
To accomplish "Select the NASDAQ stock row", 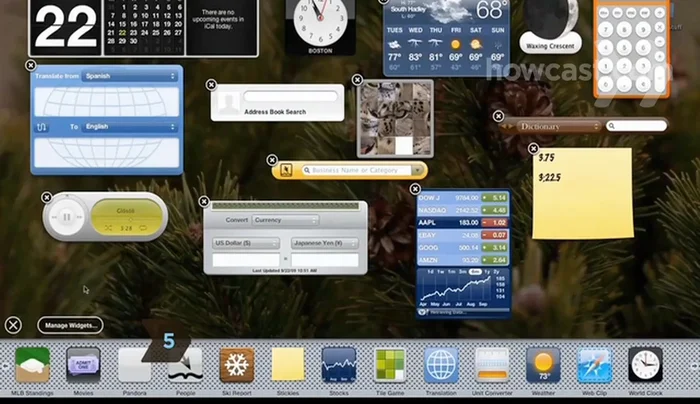I will click(463, 210).
